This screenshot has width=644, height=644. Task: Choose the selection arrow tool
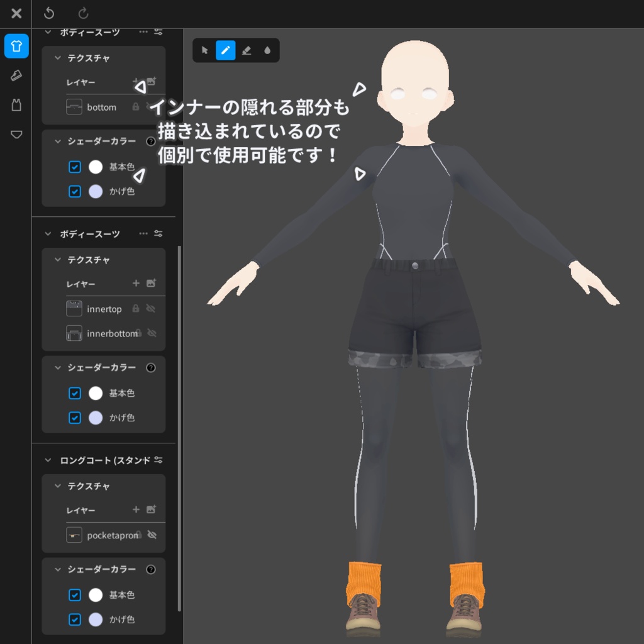pos(204,50)
